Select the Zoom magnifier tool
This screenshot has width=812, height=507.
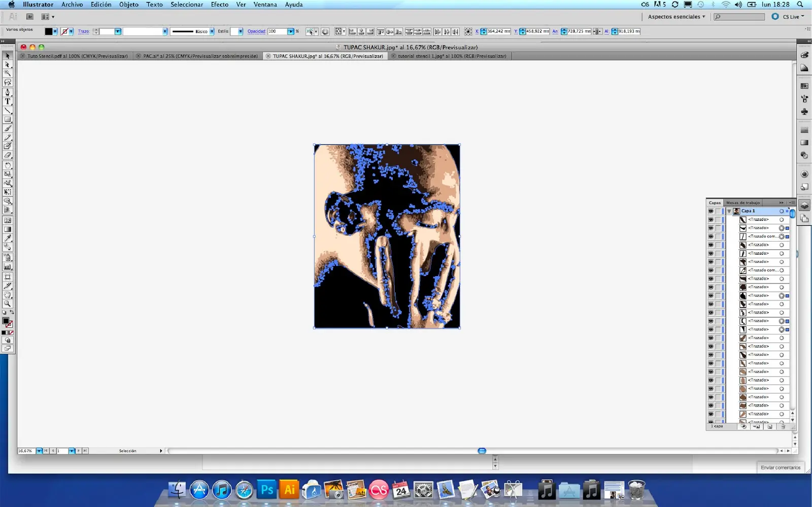(x=8, y=304)
